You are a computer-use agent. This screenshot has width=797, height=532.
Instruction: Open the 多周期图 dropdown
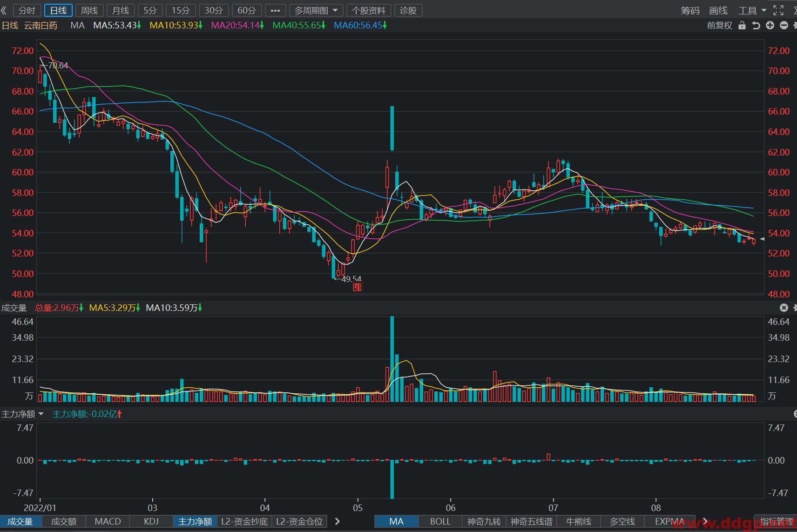[316, 10]
